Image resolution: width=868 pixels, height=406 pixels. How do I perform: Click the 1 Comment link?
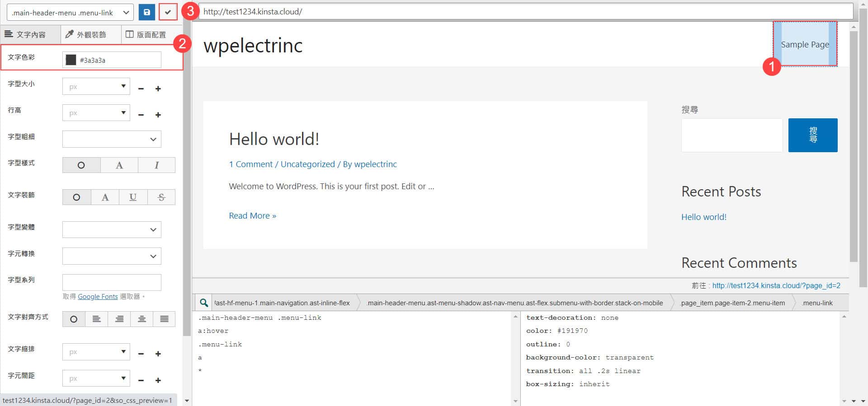click(250, 164)
